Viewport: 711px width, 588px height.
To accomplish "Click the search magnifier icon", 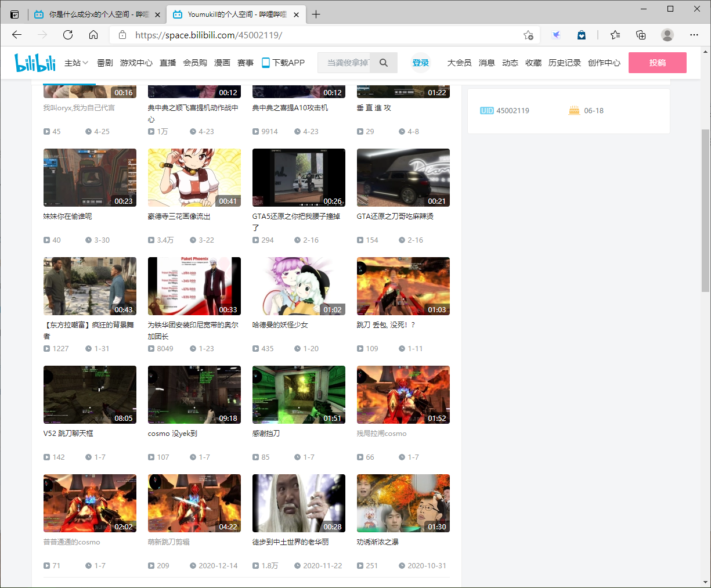I will point(383,62).
